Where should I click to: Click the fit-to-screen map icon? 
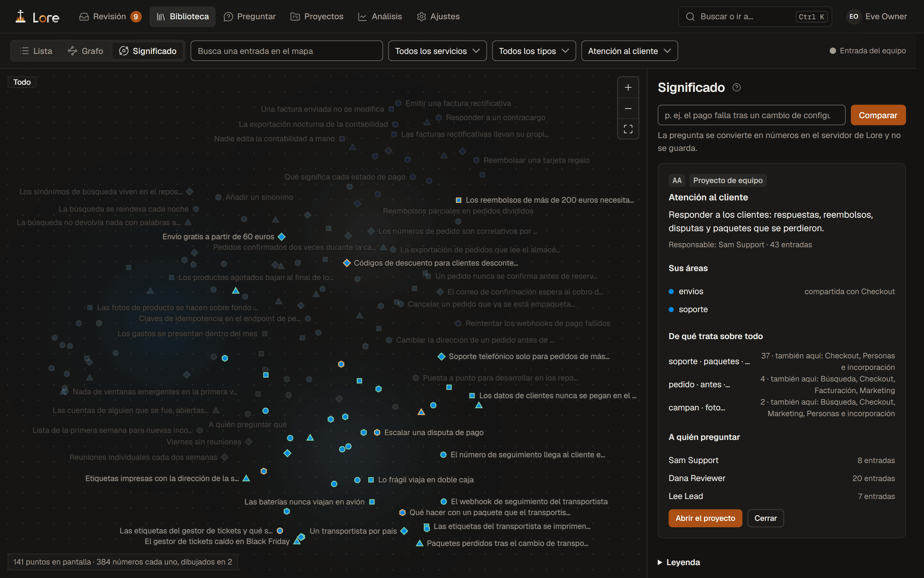click(628, 129)
